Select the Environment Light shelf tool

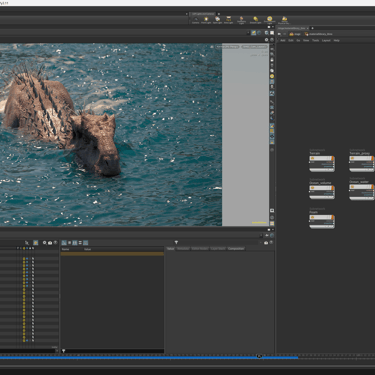[269, 20]
